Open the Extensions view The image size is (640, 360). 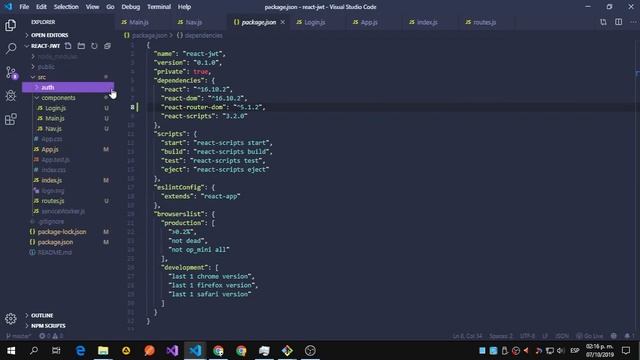pyautogui.click(x=11, y=119)
